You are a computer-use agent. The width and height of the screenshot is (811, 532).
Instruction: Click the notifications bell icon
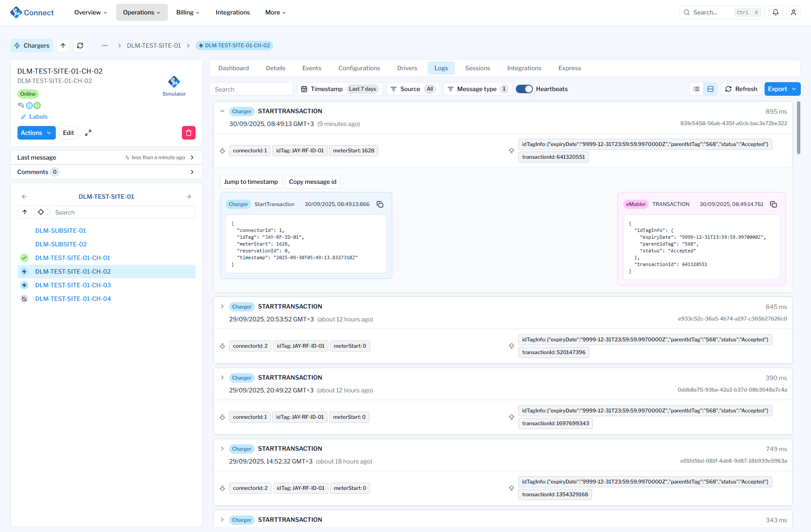pyautogui.click(x=776, y=12)
